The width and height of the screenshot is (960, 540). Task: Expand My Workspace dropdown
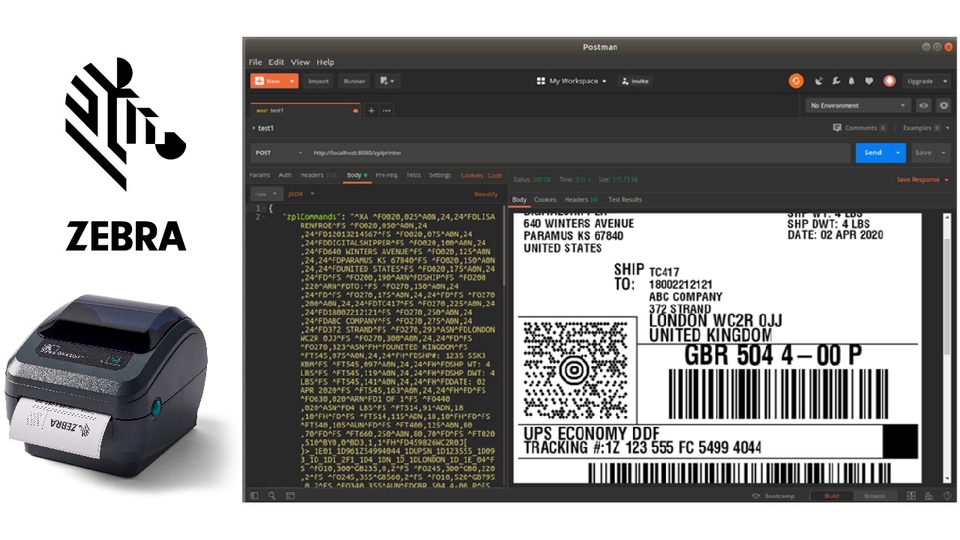pos(604,81)
